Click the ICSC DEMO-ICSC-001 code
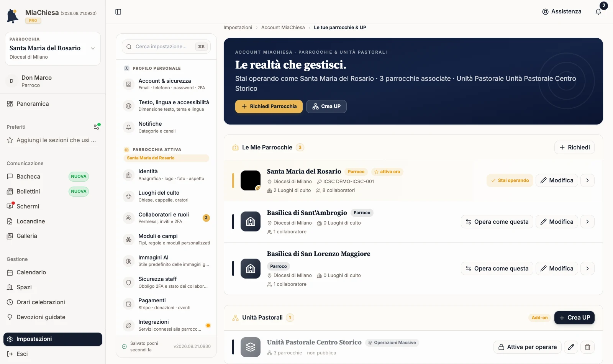 [345, 182]
